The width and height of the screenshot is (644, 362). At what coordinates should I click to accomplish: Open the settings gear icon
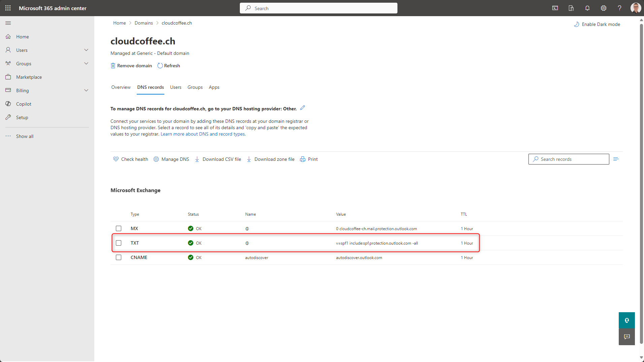[x=603, y=8]
